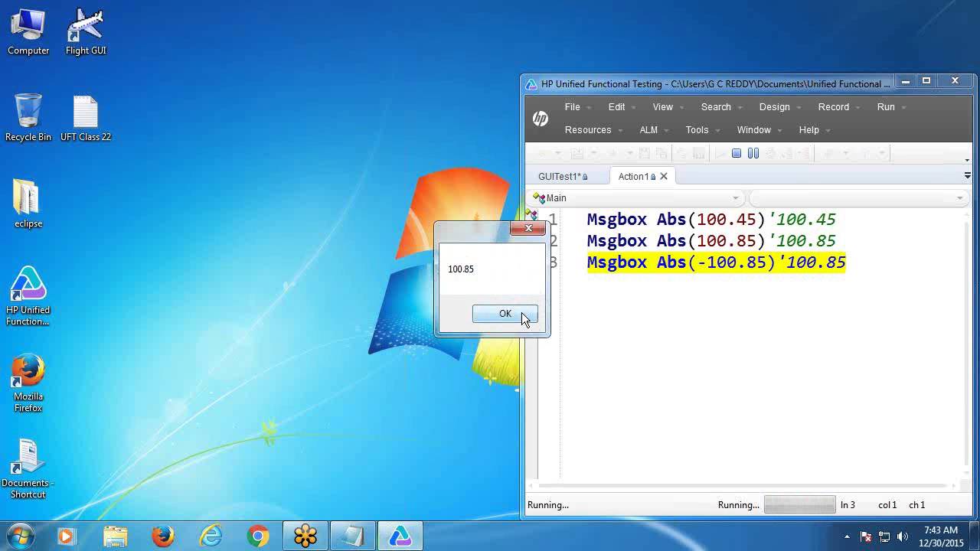Image resolution: width=980 pixels, height=551 pixels.
Task: Click the Stop run toolbar icon
Action: click(737, 153)
